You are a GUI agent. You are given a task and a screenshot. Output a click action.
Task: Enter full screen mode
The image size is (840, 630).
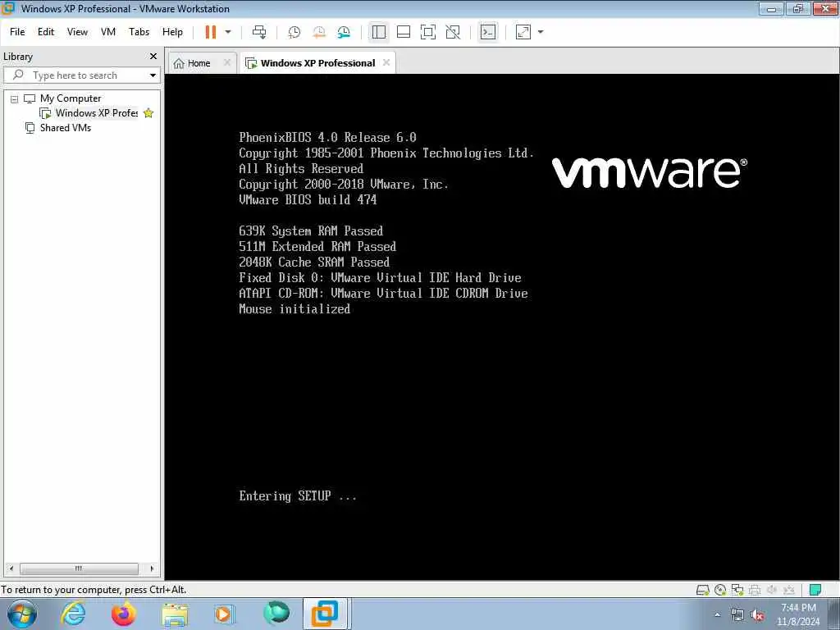pos(428,32)
